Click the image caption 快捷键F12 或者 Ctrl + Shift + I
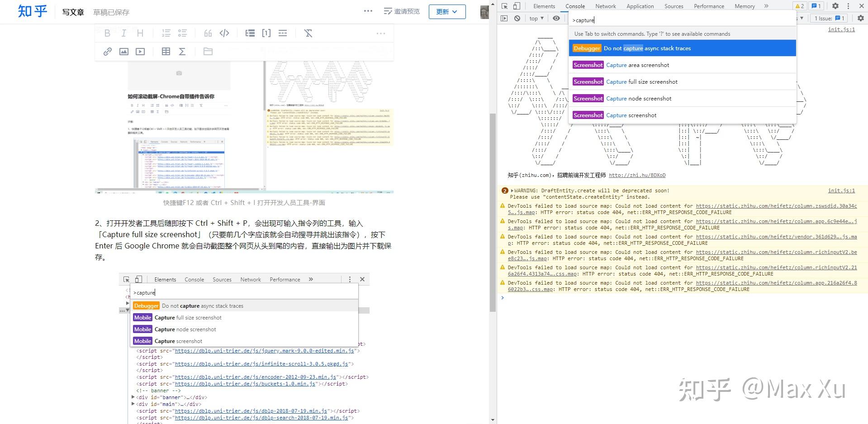 [244, 203]
